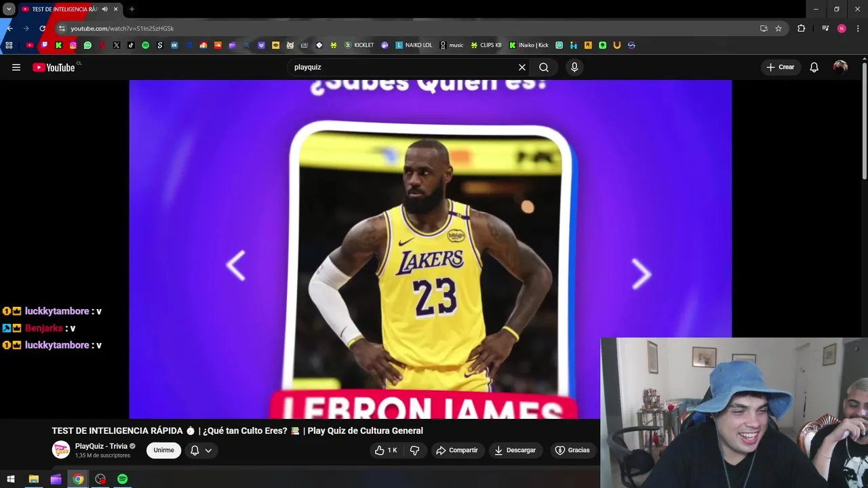This screenshot has width=868, height=488.
Task: View site information icon in address bar
Action: point(61,28)
